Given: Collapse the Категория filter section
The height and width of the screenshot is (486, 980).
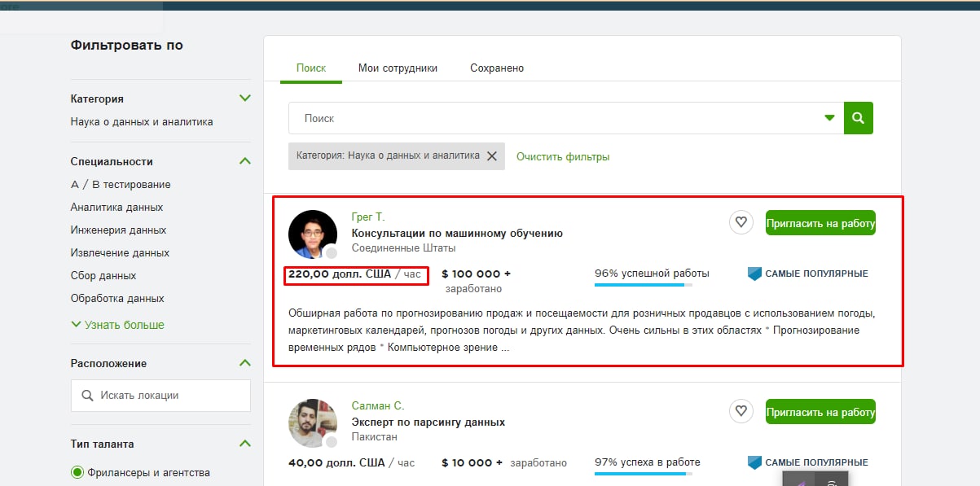Looking at the screenshot, I should pos(245,99).
